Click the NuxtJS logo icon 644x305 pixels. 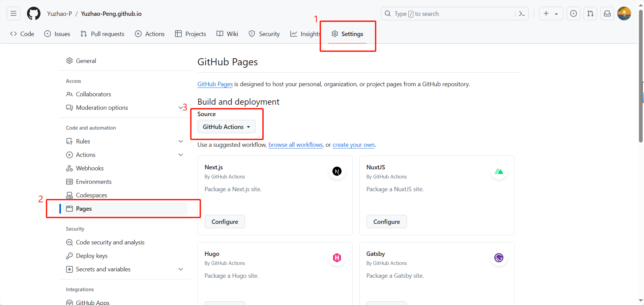499,171
